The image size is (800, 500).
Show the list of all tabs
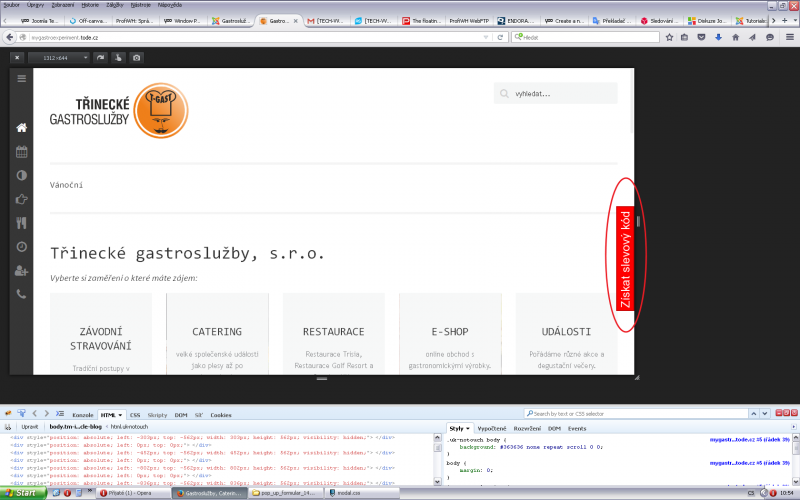click(795, 20)
